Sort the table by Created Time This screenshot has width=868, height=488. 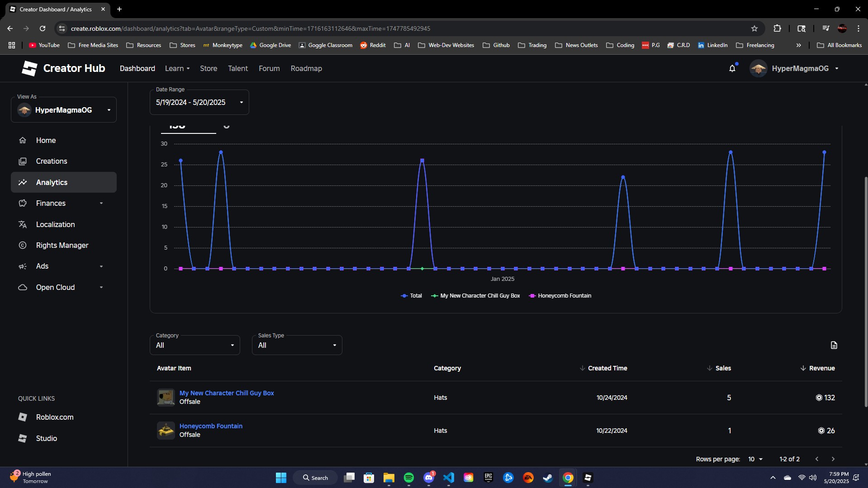tap(603, 368)
